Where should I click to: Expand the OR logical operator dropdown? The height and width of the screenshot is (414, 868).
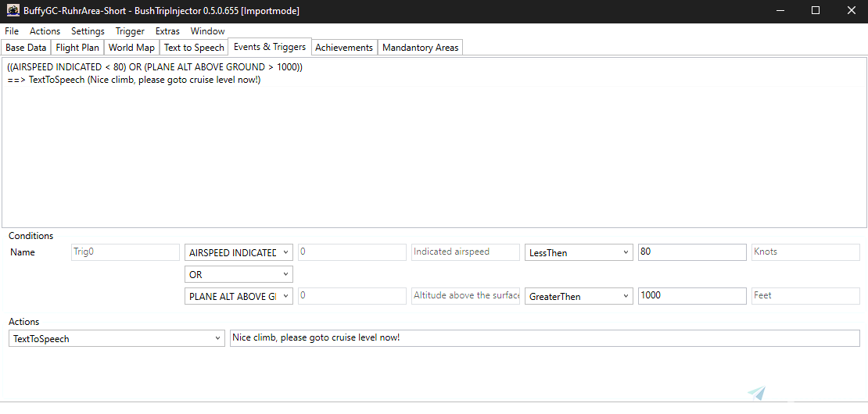click(238, 275)
